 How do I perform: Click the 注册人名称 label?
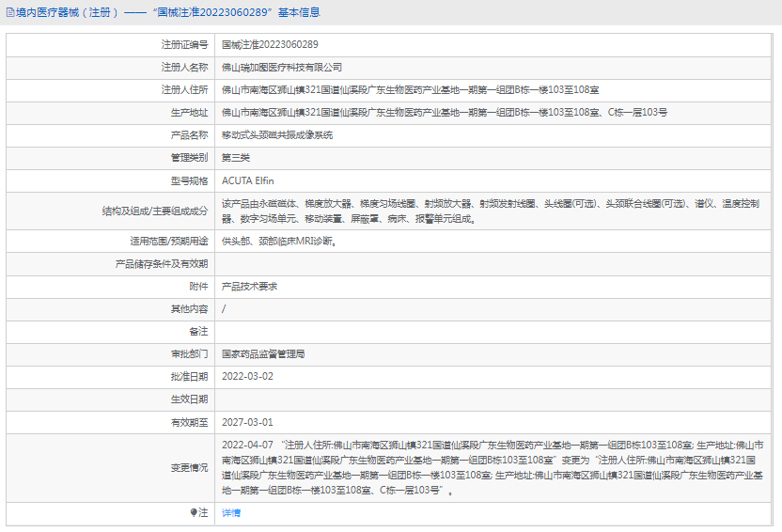point(184,68)
